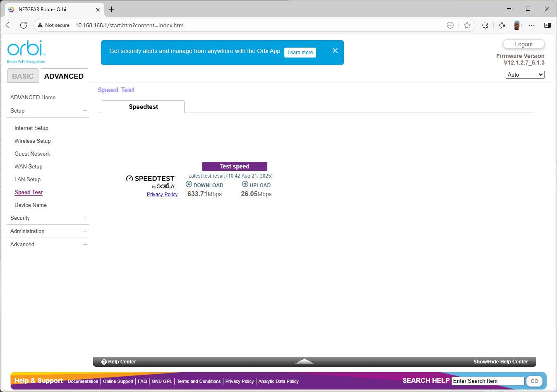Switch to the BASIC tab

pos(23,76)
